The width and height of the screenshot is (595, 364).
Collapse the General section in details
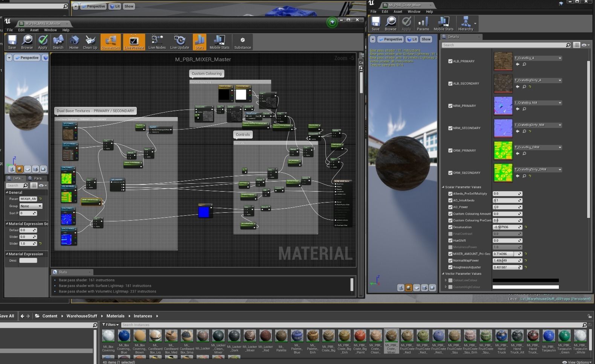pyautogui.click(x=7, y=192)
